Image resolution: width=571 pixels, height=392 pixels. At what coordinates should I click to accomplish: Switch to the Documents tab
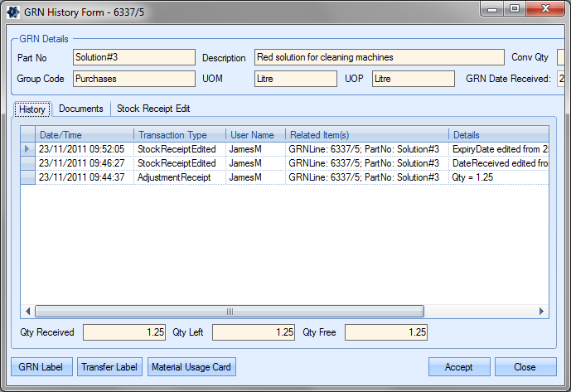click(x=81, y=109)
